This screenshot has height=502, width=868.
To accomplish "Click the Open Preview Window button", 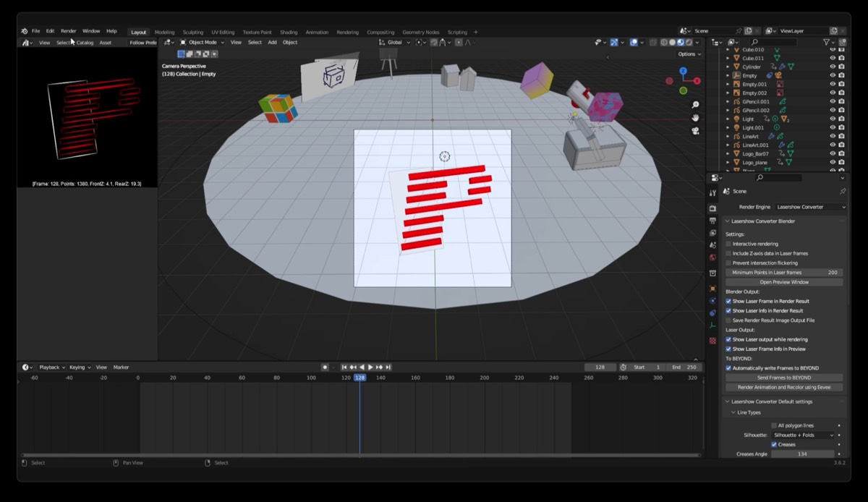I will 784,282.
